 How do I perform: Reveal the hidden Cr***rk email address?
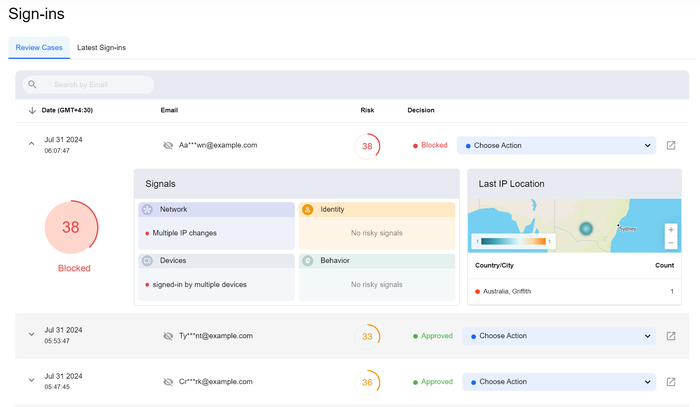point(168,382)
